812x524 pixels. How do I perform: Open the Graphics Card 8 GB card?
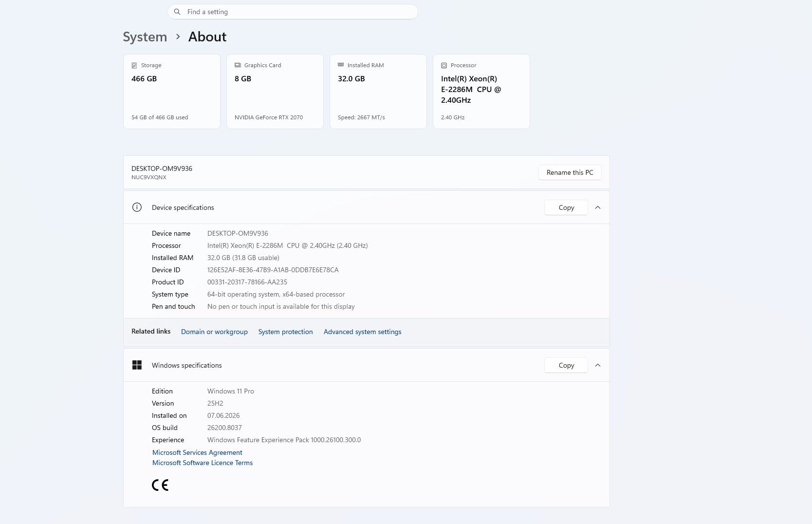coord(275,92)
